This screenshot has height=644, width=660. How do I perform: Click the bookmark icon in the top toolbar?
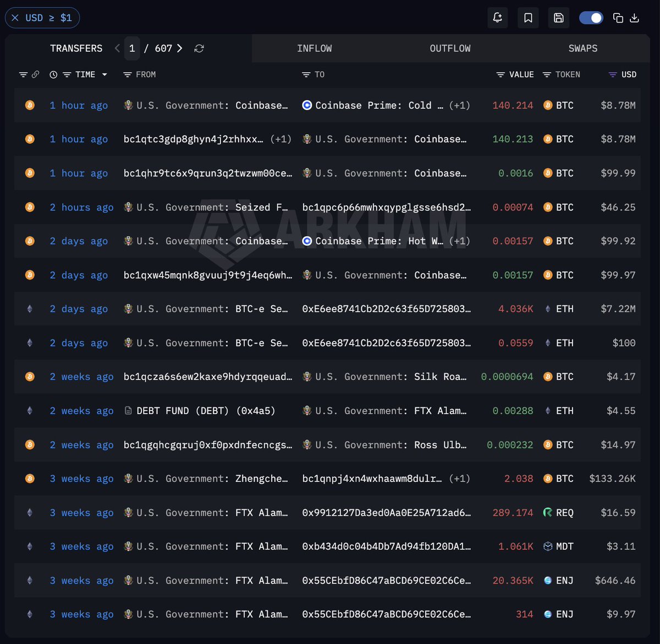528,18
